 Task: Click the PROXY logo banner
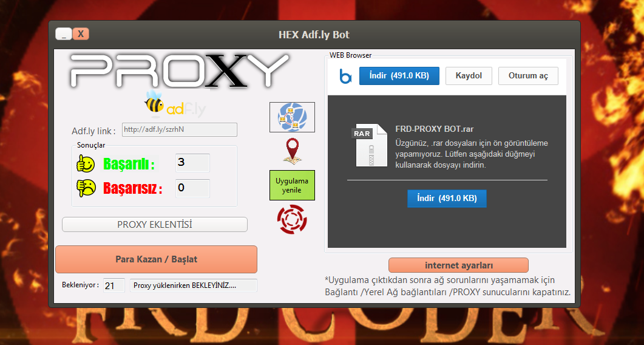(179, 70)
